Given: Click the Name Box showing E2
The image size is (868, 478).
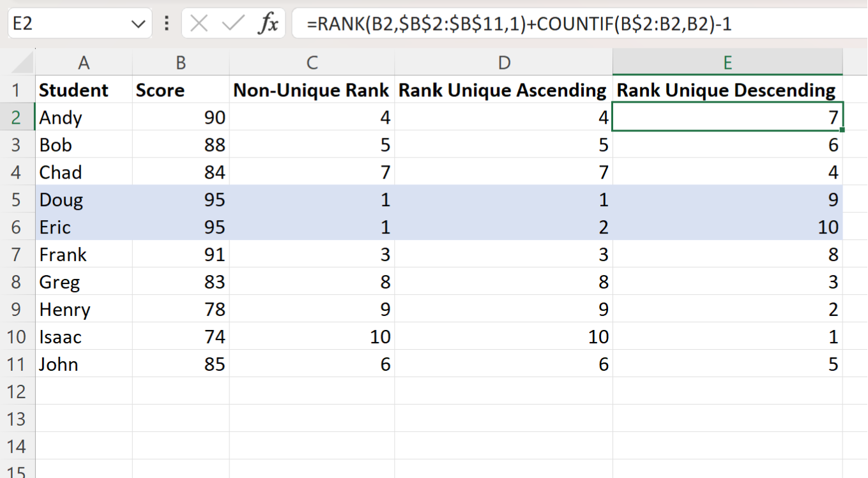Looking at the screenshot, I should [x=80, y=24].
